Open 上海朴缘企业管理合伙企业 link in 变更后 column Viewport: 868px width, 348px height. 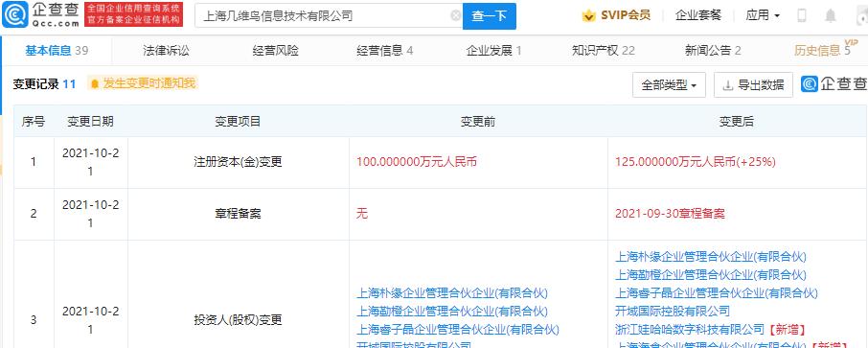click(711, 257)
